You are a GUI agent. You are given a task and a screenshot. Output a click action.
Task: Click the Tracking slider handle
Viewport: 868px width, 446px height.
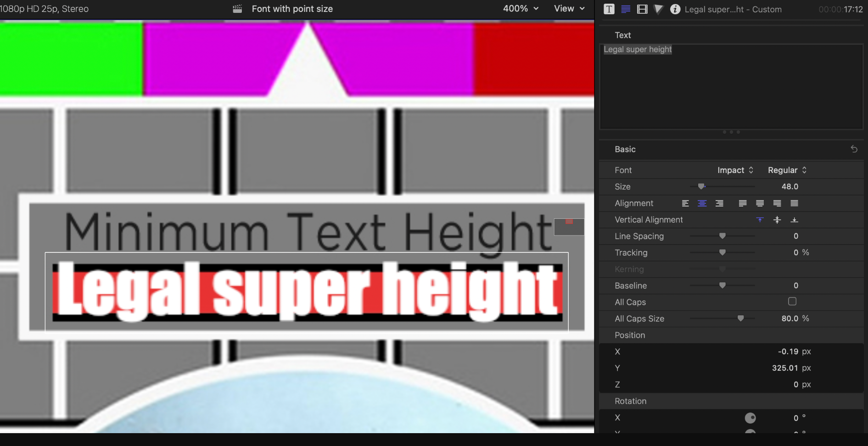722,252
